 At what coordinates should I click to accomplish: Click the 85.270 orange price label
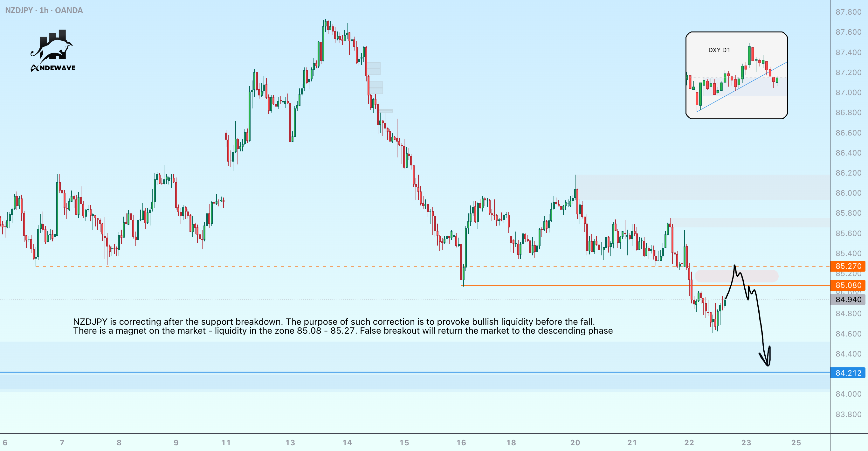(848, 266)
